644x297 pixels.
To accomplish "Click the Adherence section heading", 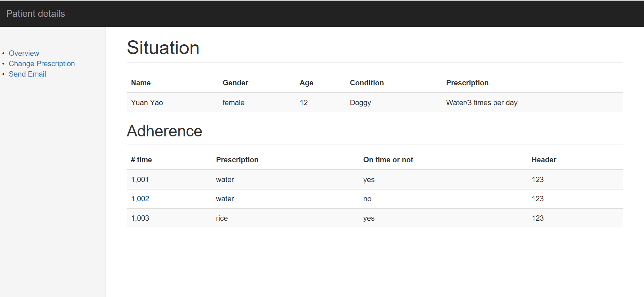I will [x=164, y=131].
